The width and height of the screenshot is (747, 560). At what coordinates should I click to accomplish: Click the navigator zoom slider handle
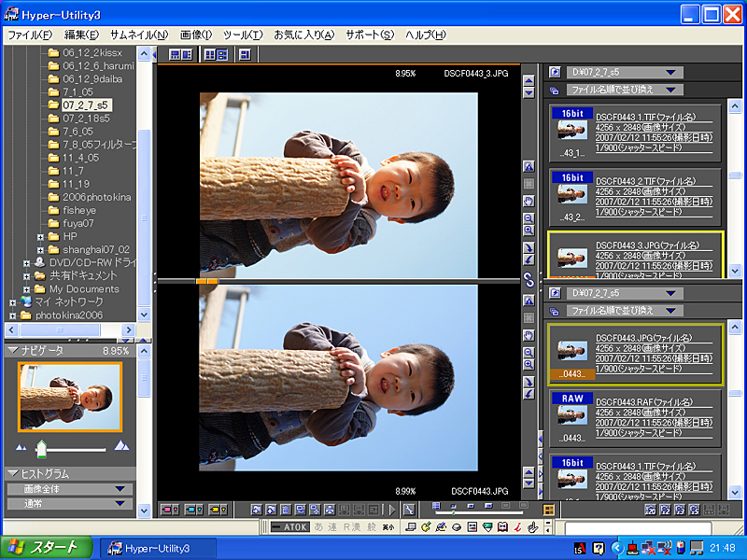point(41,449)
